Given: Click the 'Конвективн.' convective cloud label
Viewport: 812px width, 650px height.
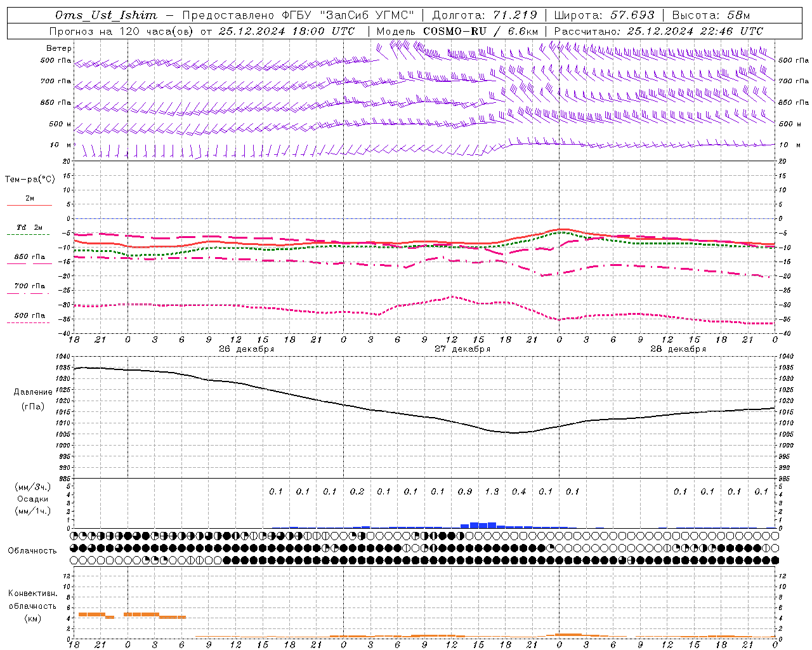Looking at the screenshot, I should [33, 594].
